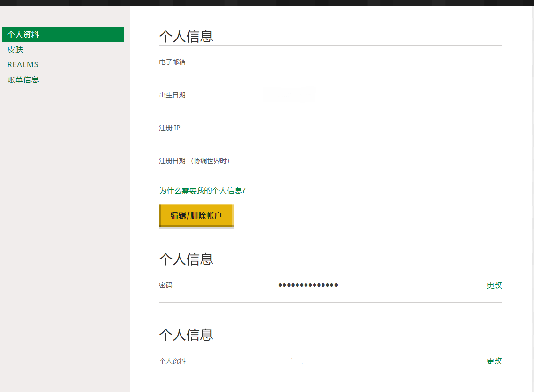Select 账单信息 in the sidebar
Viewport: 534px width, 392px height.
(x=23, y=79)
